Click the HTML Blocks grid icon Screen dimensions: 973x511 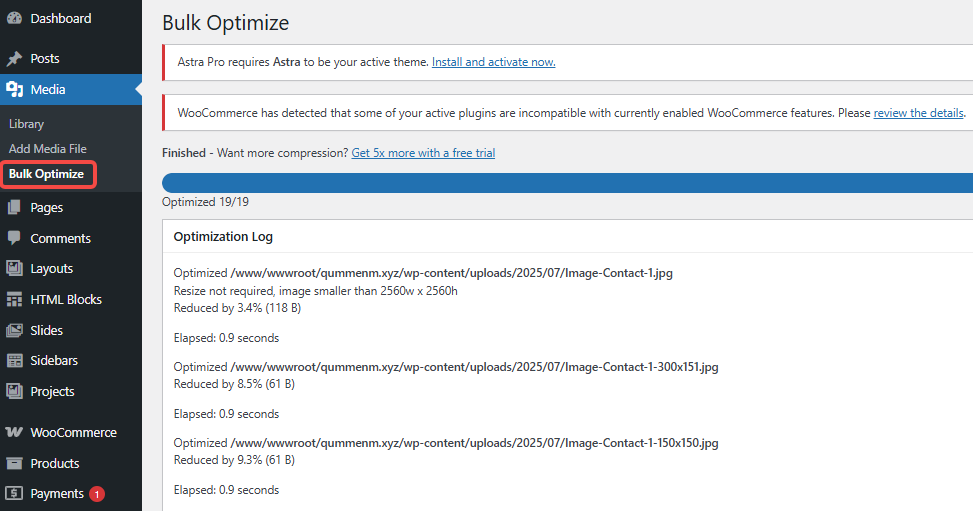15,300
